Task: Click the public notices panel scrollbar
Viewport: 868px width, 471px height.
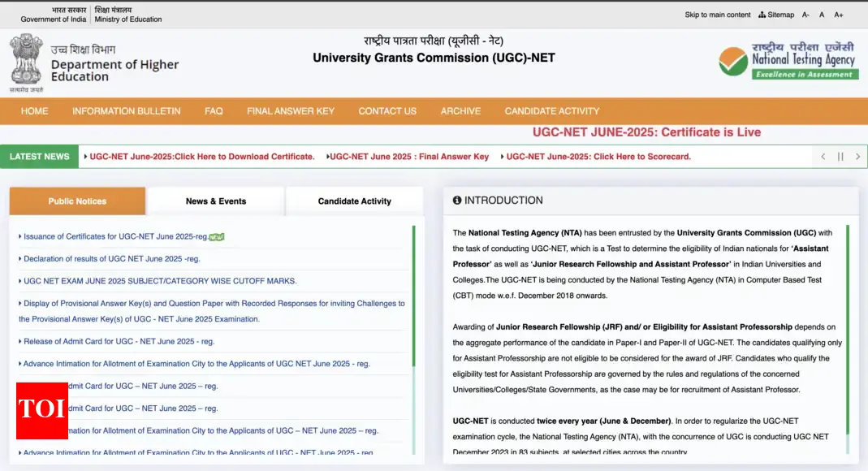Action: pos(413,296)
